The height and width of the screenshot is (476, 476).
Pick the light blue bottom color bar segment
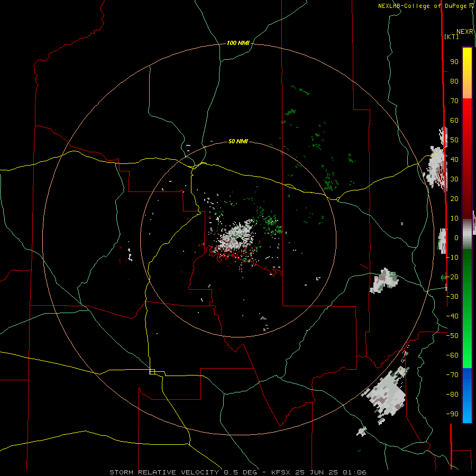[x=467, y=414]
